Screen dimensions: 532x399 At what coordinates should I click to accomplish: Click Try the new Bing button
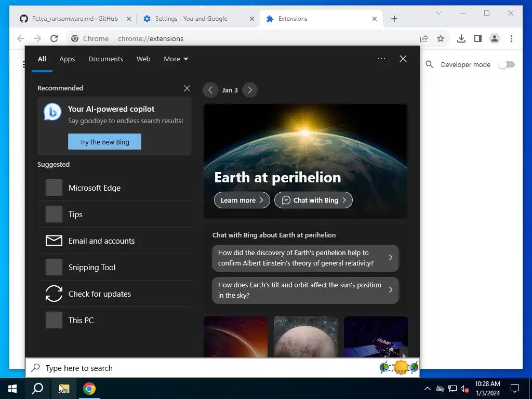pyautogui.click(x=104, y=142)
